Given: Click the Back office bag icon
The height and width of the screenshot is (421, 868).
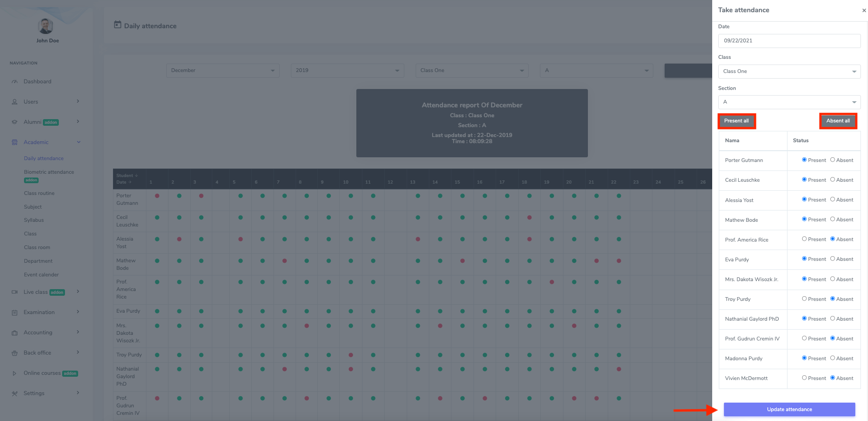Looking at the screenshot, I should click(15, 353).
